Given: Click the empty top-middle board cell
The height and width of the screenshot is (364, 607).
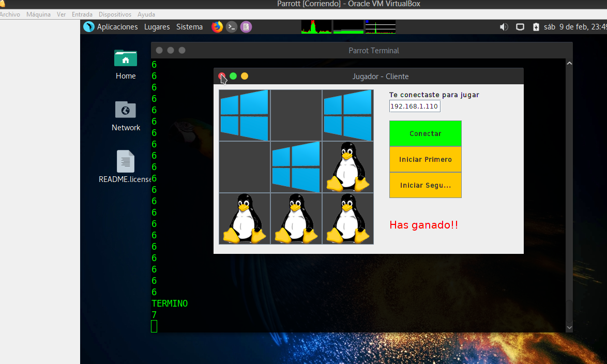Looking at the screenshot, I should tap(296, 115).
